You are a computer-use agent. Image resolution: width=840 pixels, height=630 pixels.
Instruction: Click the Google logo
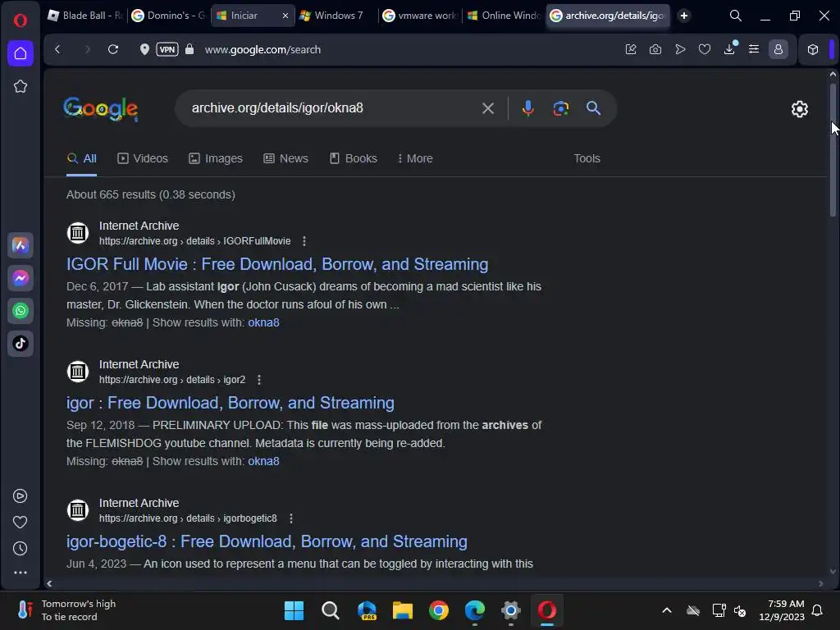(101, 109)
